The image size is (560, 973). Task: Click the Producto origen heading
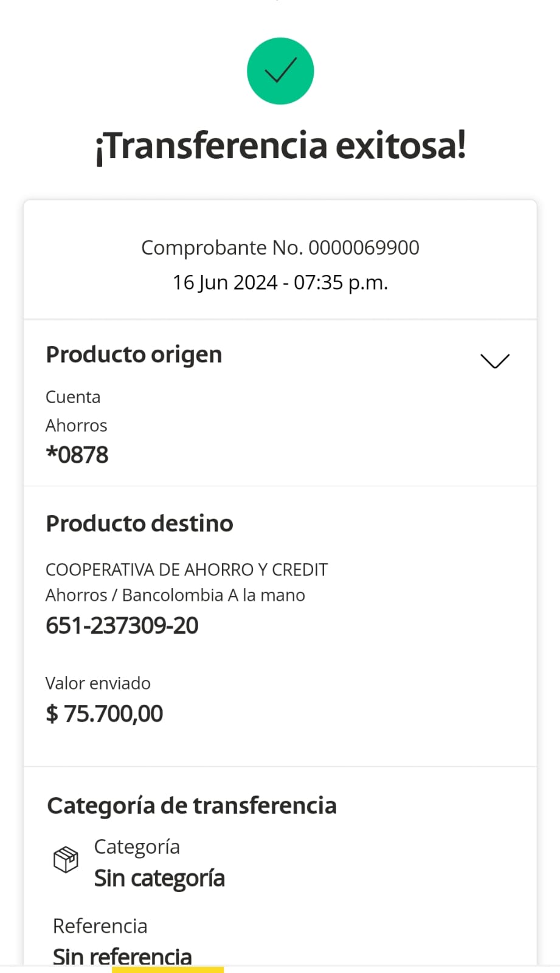tap(134, 355)
